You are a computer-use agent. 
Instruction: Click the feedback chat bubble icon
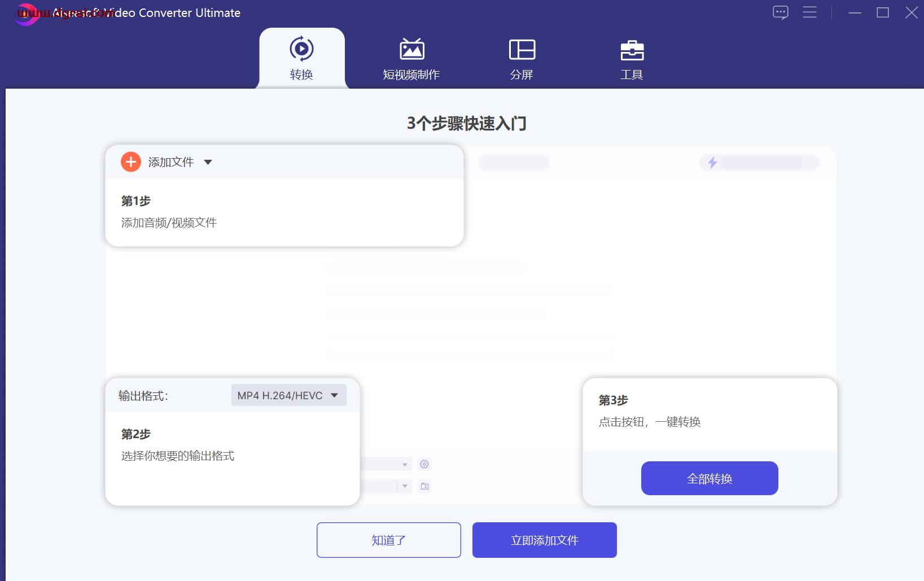coord(781,12)
